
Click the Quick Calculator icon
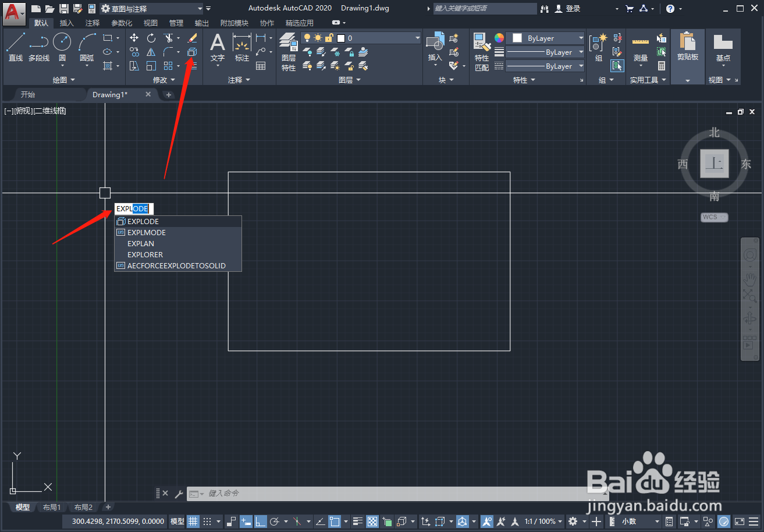662,66
